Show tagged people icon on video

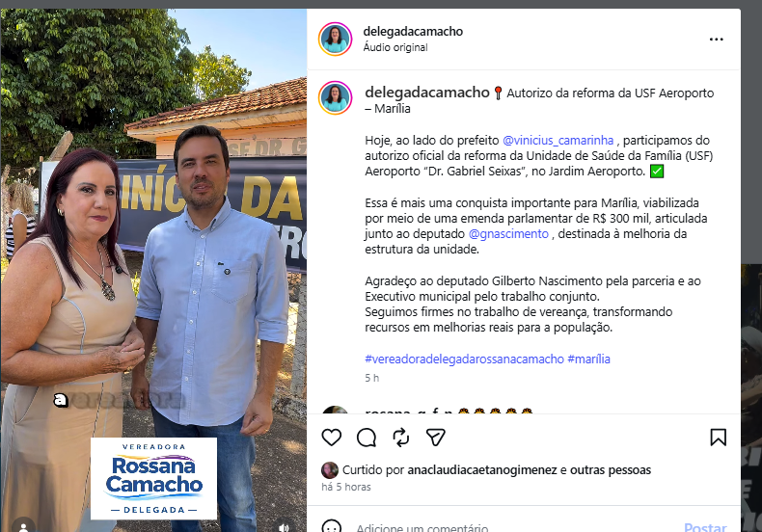coord(23,526)
